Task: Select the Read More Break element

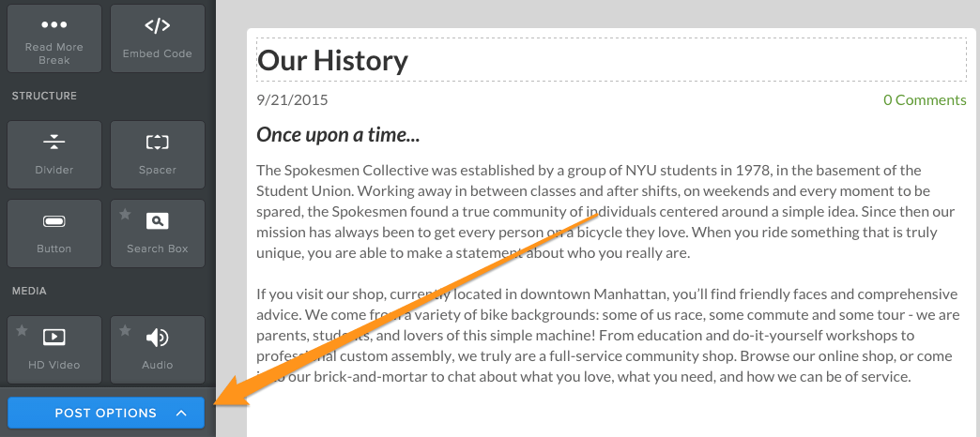Action: pos(54,38)
